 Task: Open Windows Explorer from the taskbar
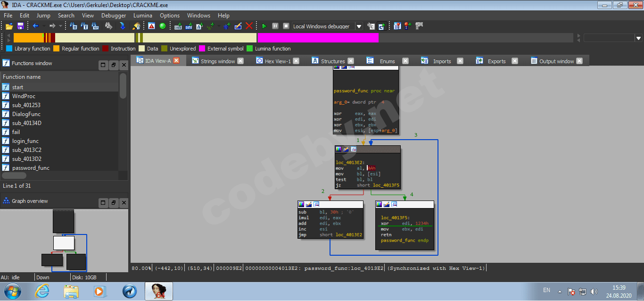(x=71, y=292)
